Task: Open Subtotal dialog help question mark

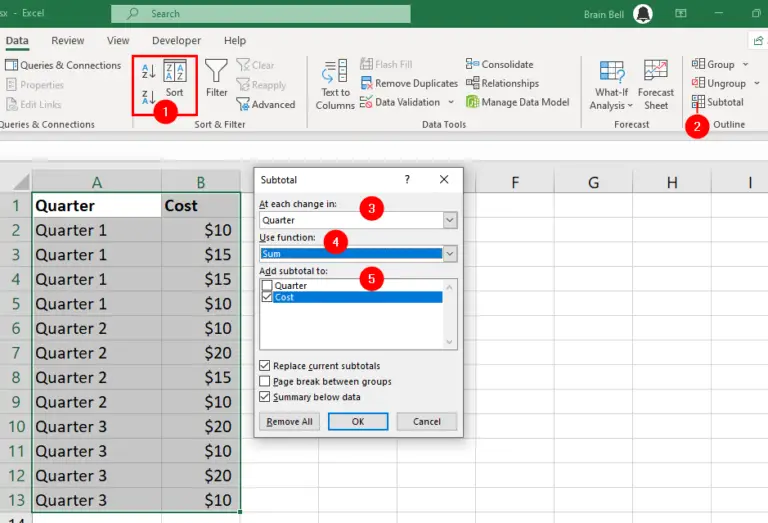Action: pos(407,180)
